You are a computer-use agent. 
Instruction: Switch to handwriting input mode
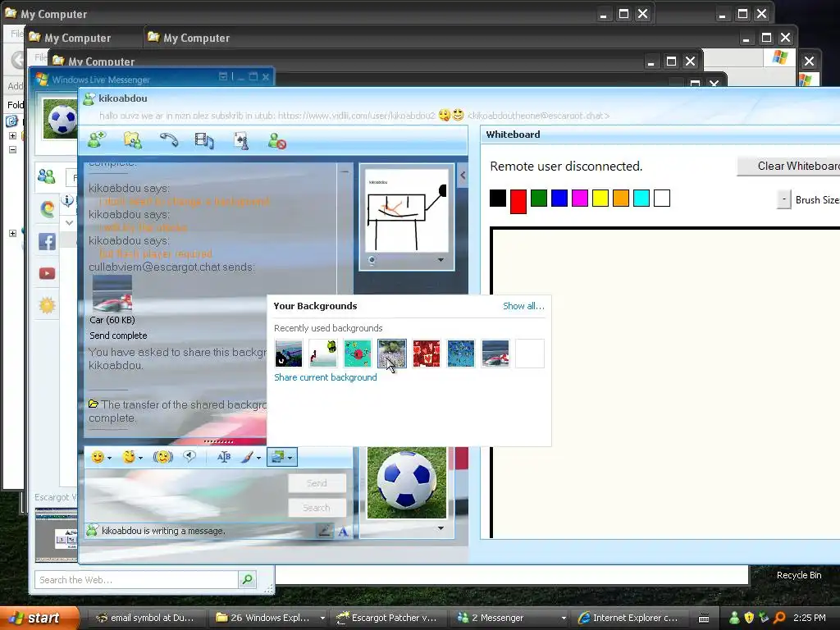pos(323,531)
